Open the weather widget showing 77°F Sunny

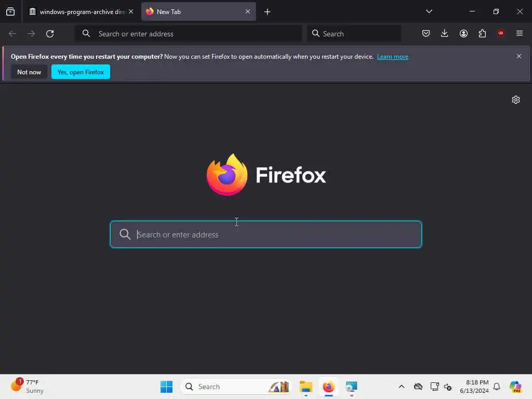pos(27,386)
